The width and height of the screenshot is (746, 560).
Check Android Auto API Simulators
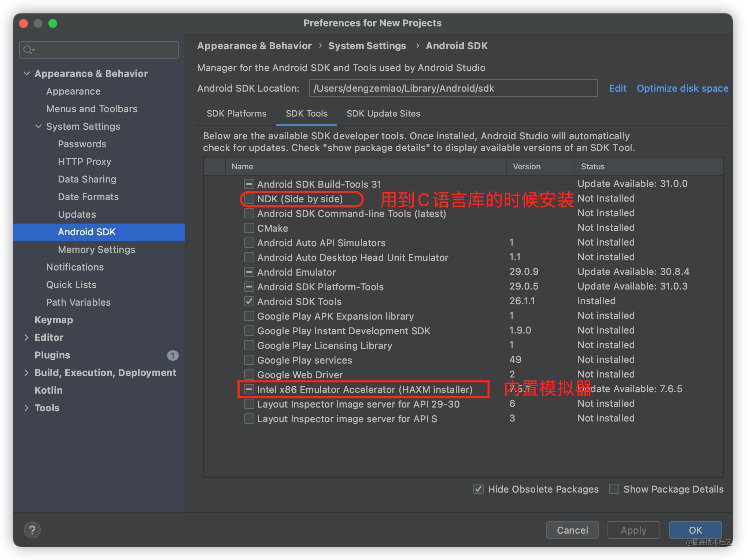(x=249, y=243)
